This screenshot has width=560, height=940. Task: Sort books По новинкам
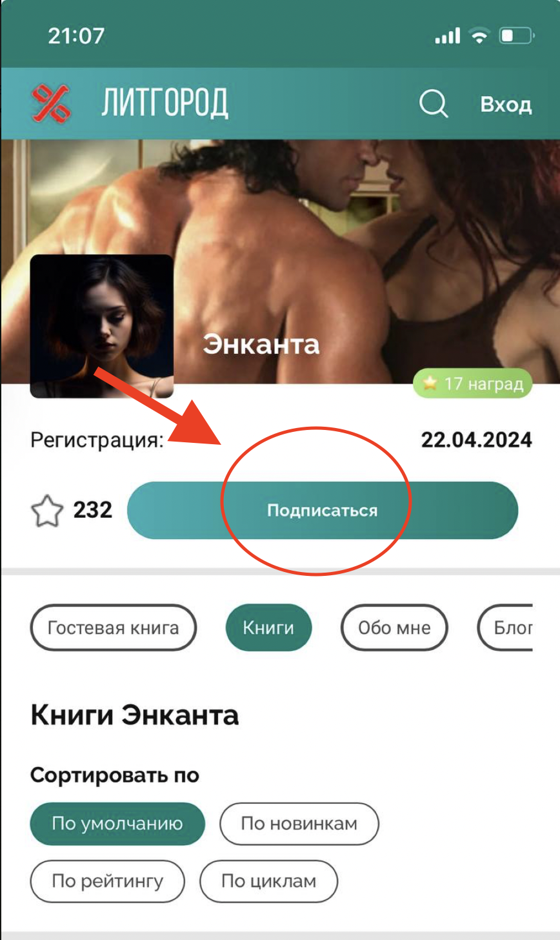pyautogui.click(x=299, y=824)
